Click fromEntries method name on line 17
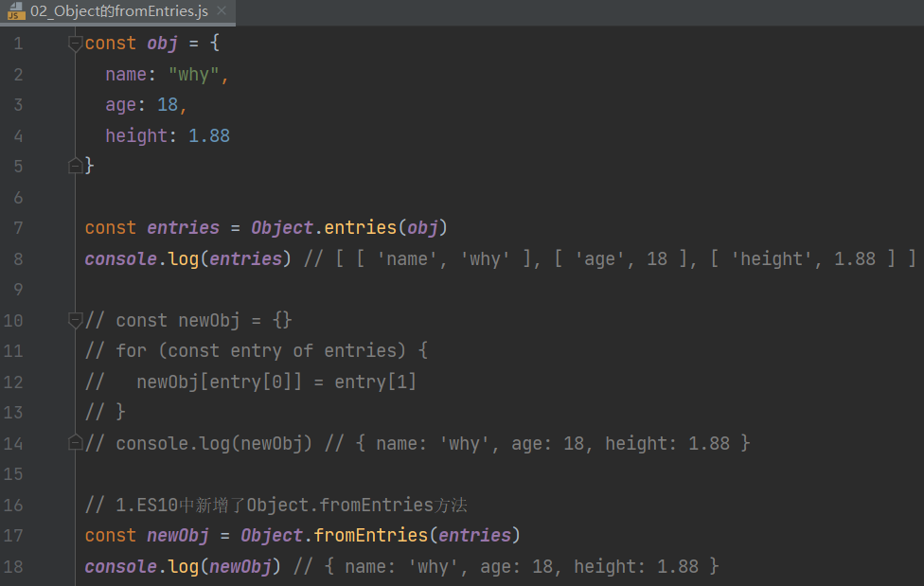The image size is (924, 586). [371, 535]
